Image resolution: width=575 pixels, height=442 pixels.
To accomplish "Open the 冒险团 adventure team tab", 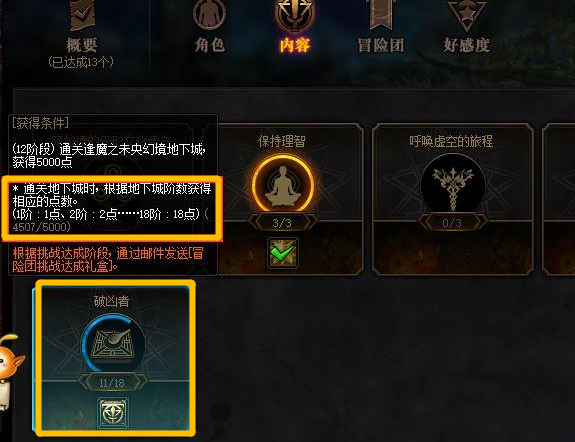I will [x=381, y=45].
